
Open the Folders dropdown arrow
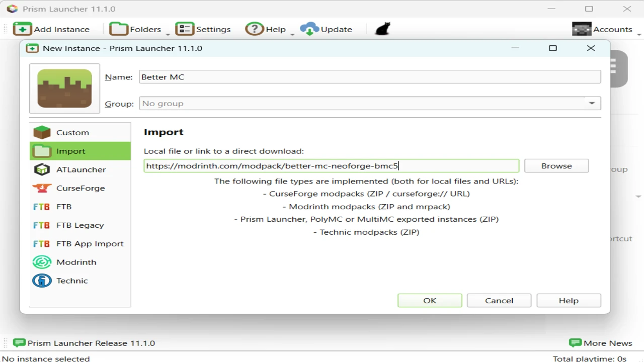pos(168,34)
